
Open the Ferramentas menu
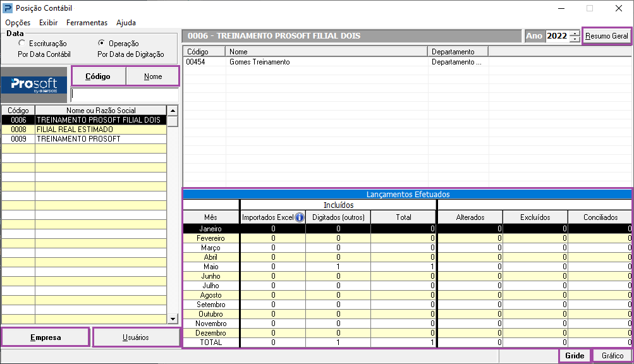click(87, 23)
